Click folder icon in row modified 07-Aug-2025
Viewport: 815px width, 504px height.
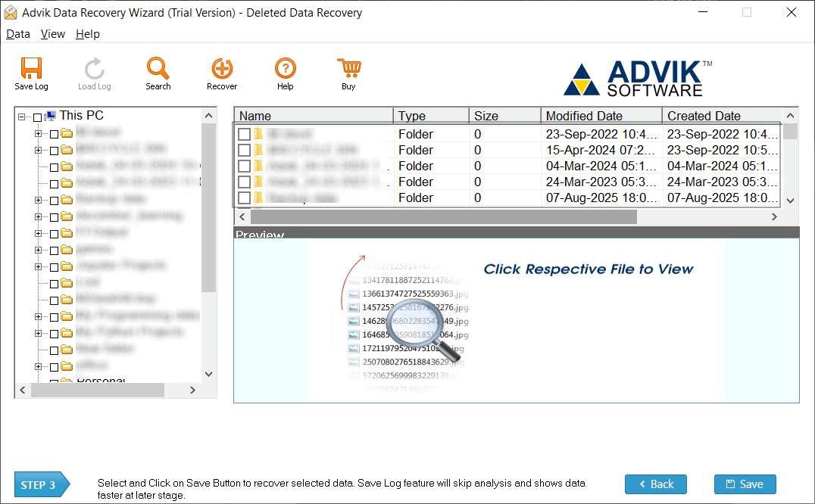tap(258, 198)
